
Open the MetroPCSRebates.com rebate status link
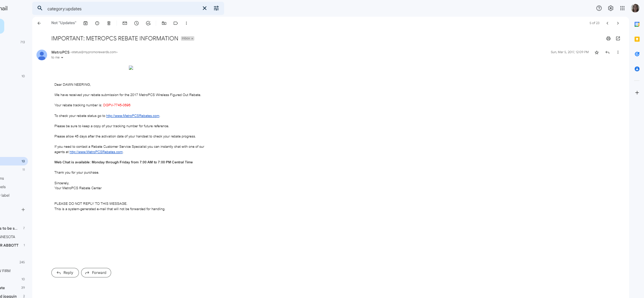[133, 116]
